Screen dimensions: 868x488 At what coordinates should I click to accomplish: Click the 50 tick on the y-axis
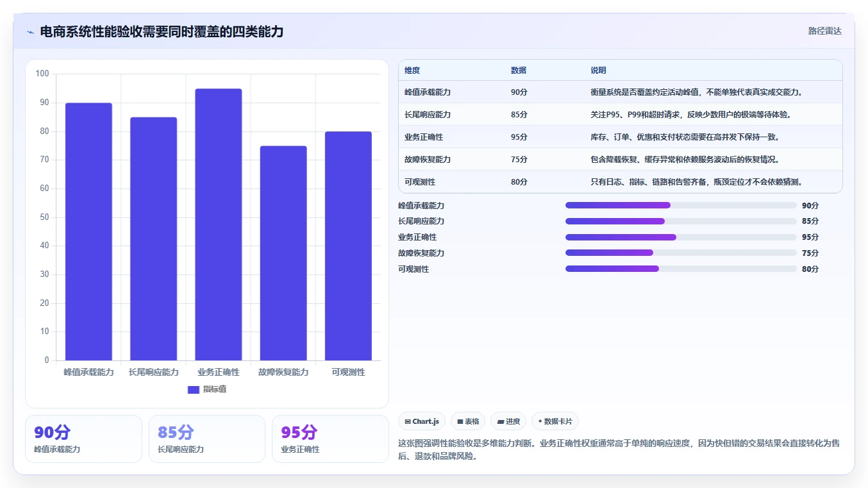(x=44, y=217)
